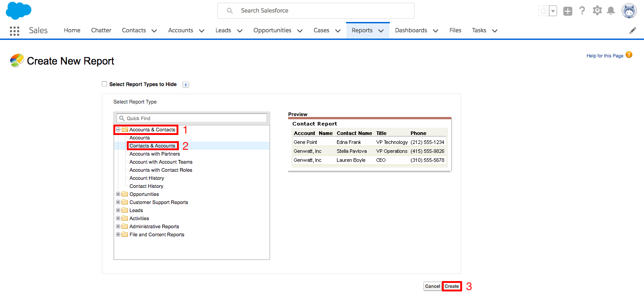Expand the Activities folder
The height and width of the screenshot is (308, 644).
point(118,218)
